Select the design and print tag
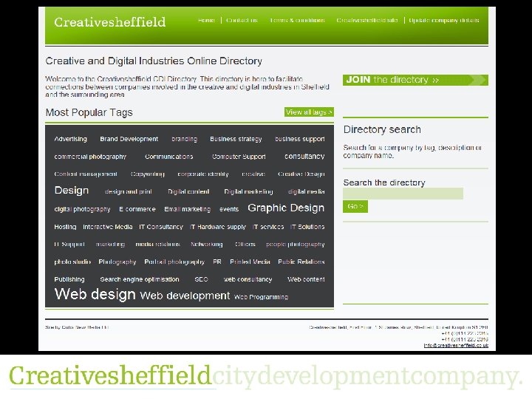532x399 pixels. click(129, 191)
